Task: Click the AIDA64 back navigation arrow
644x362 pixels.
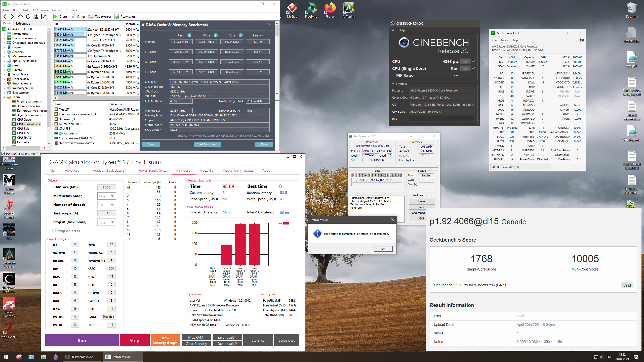Action: coord(5,17)
